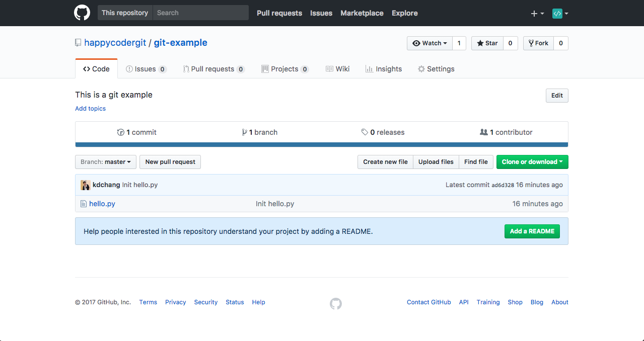
Task: Open footer API link
Action: pos(464,302)
